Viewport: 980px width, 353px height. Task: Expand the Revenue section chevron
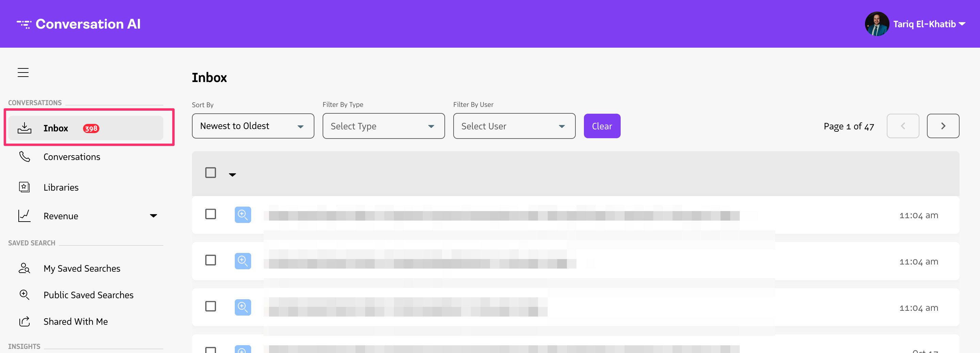point(154,216)
